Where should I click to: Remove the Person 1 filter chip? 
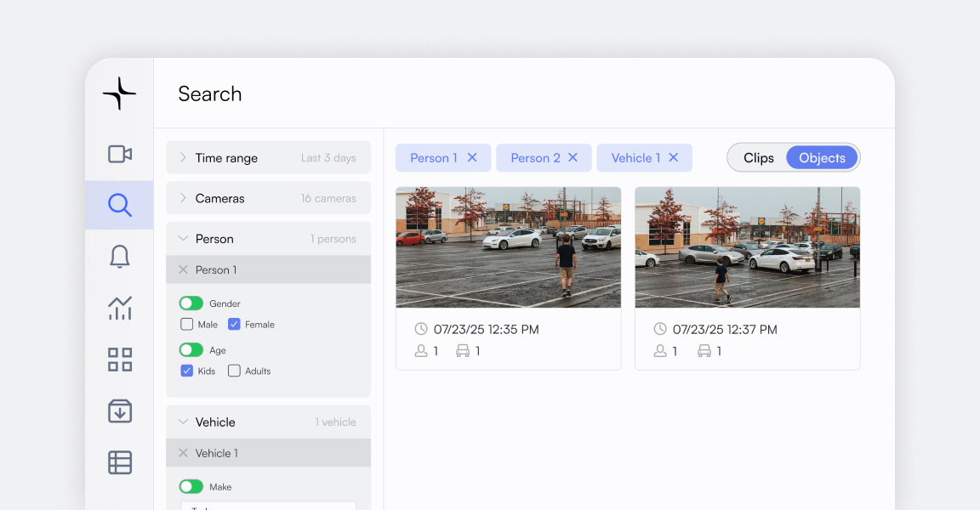pos(472,158)
